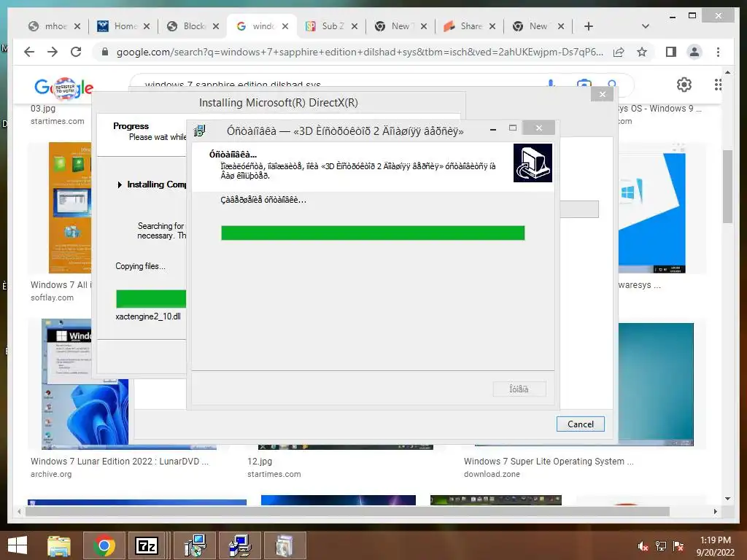Open the blue Windows logo thumbnail
This screenshot has width=747, height=560.
click(x=651, y=213)
